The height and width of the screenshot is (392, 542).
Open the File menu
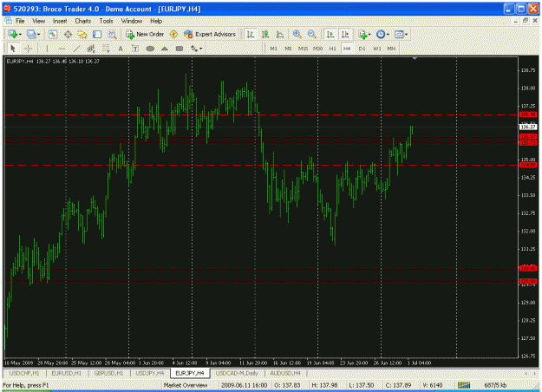click(x=20, y=21)
